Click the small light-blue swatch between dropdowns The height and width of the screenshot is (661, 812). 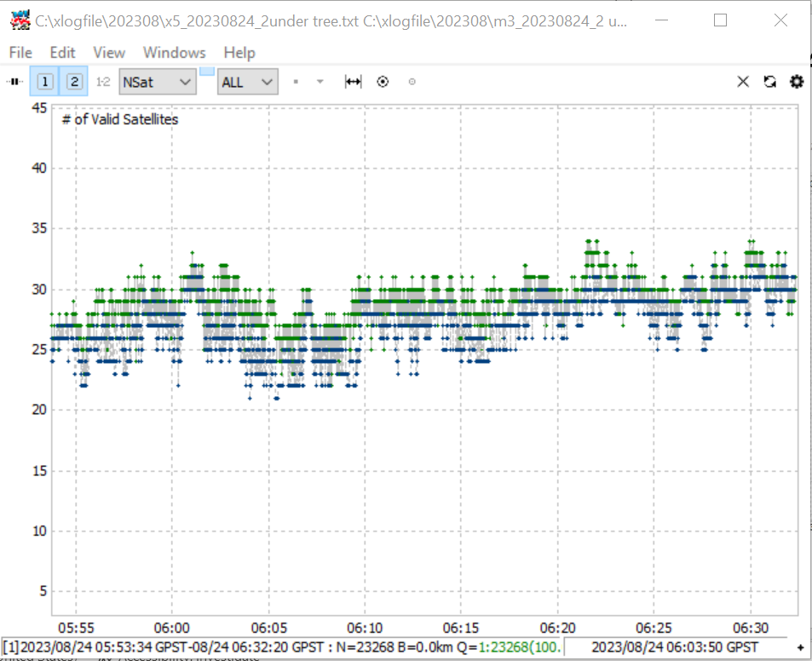[x=207, y=72]
